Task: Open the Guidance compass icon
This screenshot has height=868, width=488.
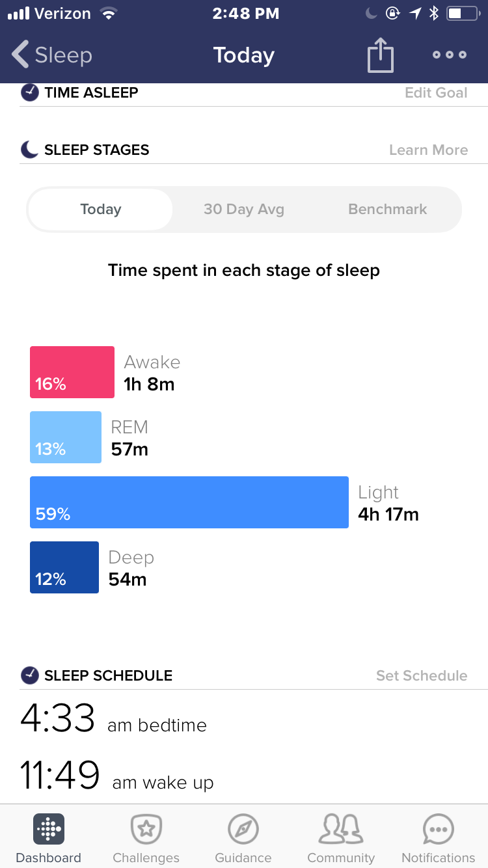Action: [243, 829]
